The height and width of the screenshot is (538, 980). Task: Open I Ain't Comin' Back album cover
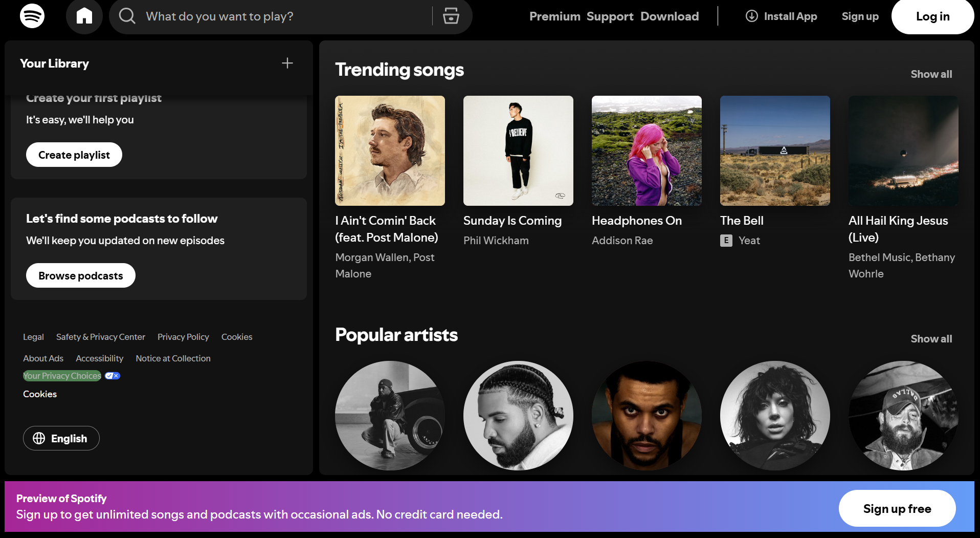point(390,150)
